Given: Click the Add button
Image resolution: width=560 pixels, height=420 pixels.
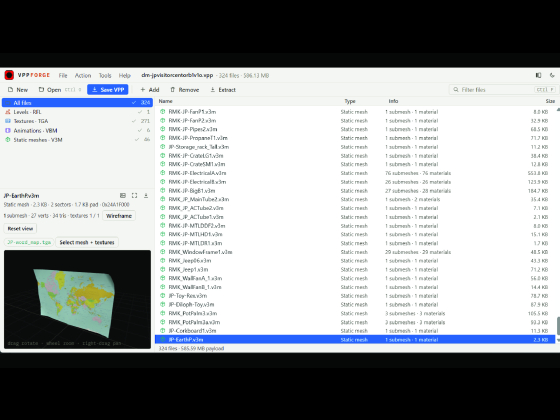Looking at the screenshot, I should tap(150, 90).
